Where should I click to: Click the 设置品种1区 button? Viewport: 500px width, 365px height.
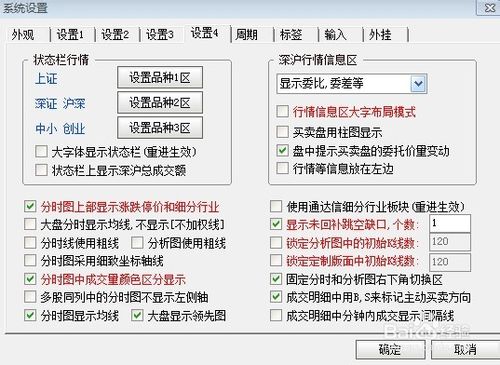[x=160, y=78]
